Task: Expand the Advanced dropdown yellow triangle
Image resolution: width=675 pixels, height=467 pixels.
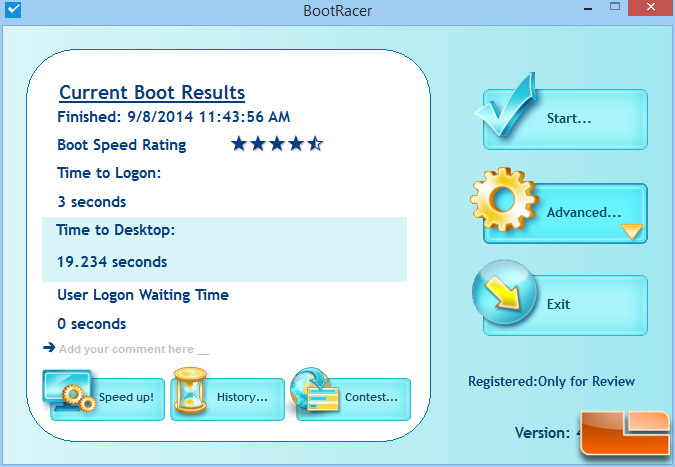Action: click(x=632, y=231)
